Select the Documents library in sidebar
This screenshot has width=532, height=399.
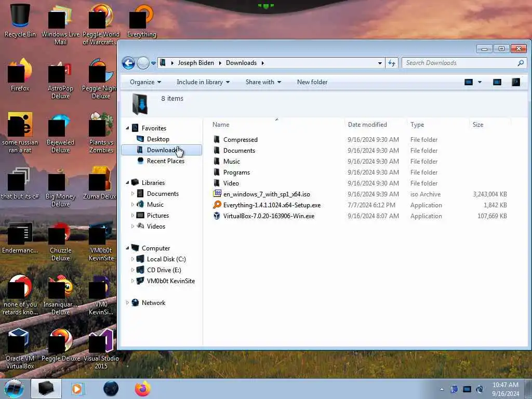162,194
